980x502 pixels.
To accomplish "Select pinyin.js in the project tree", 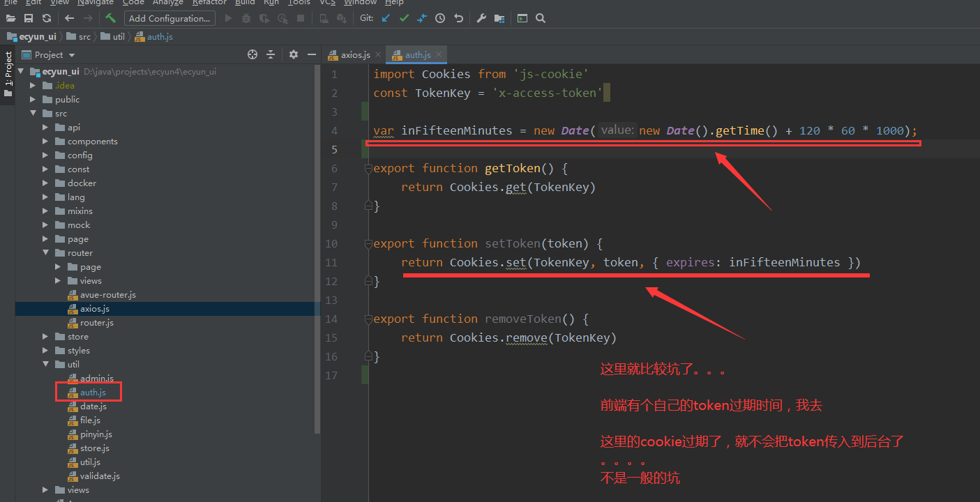I will 96,434.
